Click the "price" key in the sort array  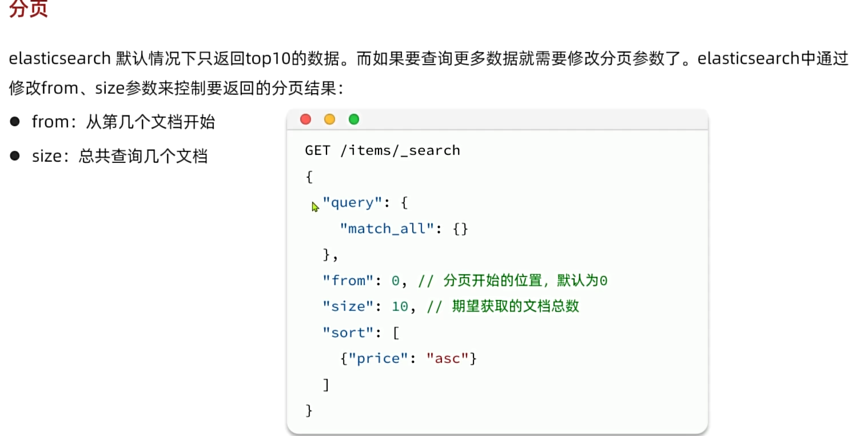click(378, 359)
